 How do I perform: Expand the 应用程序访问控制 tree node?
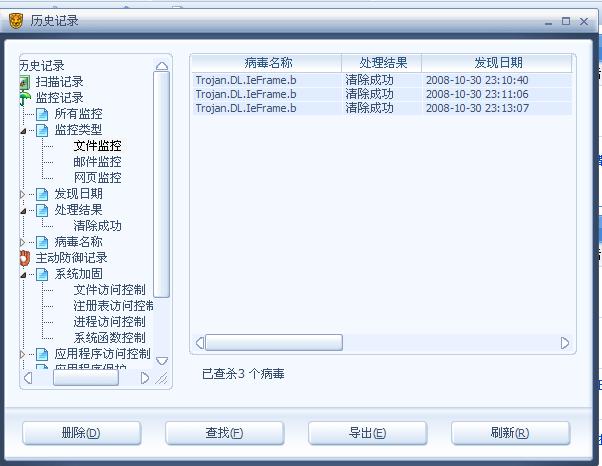point(22,354)
